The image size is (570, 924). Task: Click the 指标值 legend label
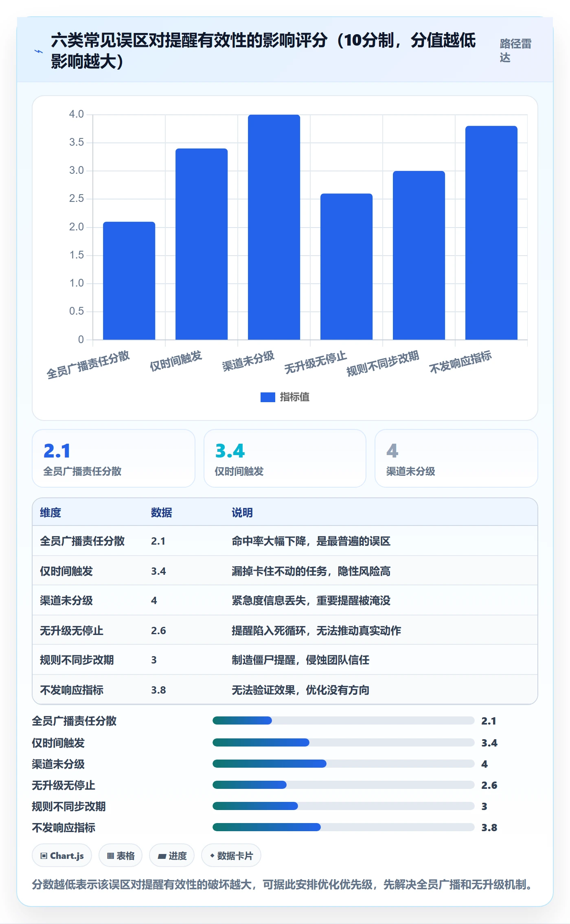[295, 397]
